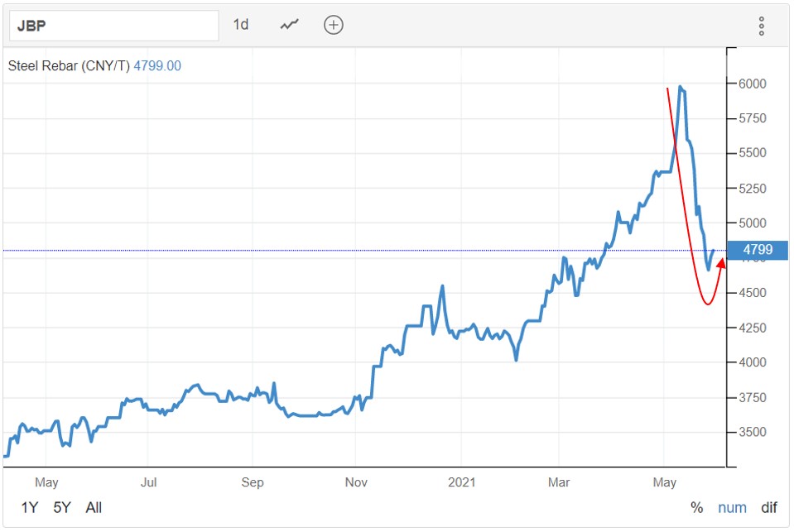
Task: Click the Sep label on time axis
Action: pos(252,482)
